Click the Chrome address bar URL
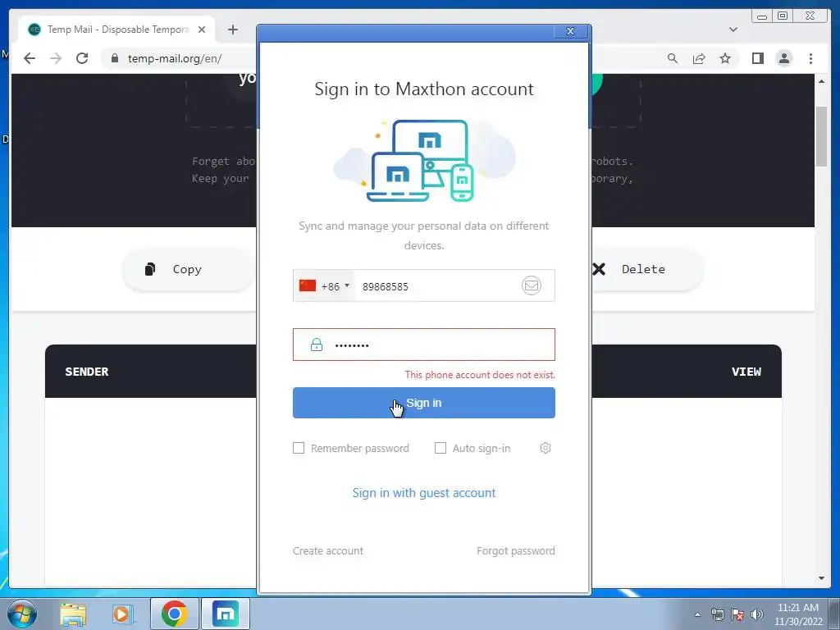840x630 pixels. coord(175,58)
